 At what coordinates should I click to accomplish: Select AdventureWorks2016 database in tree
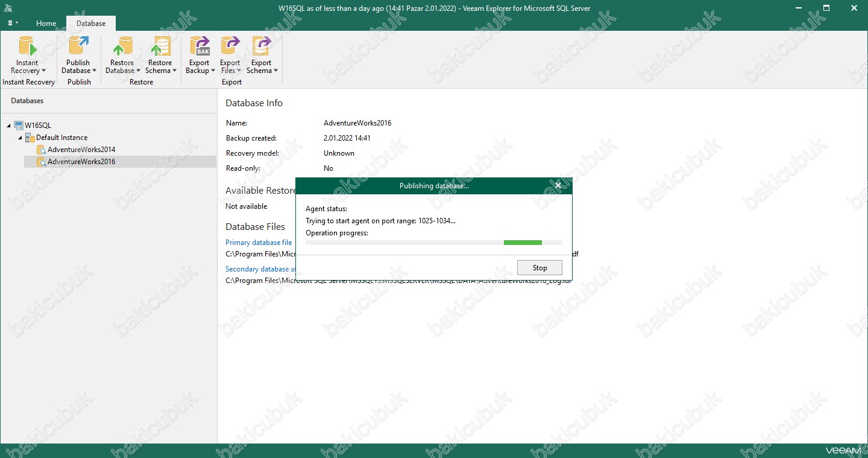(x=81, y=162)
